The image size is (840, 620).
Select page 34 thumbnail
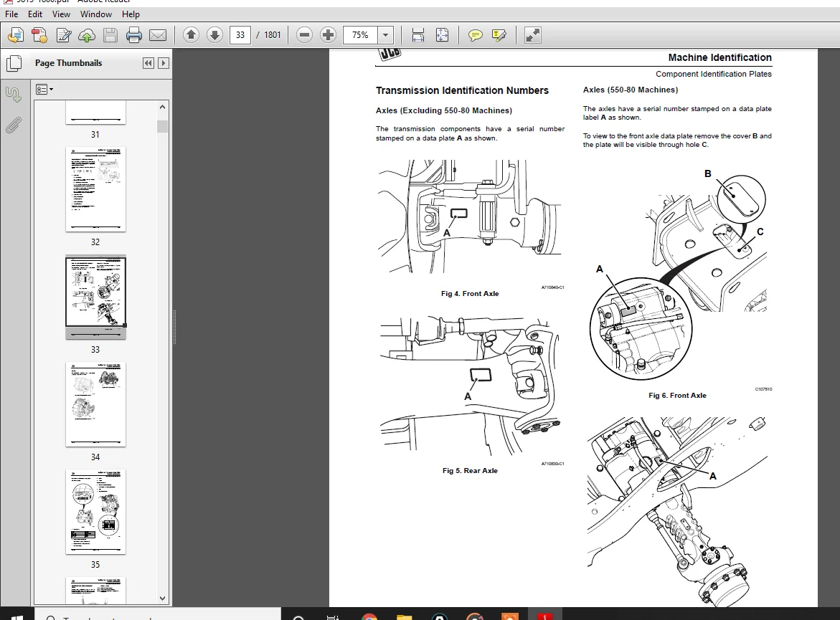click(x=95, y=404)
